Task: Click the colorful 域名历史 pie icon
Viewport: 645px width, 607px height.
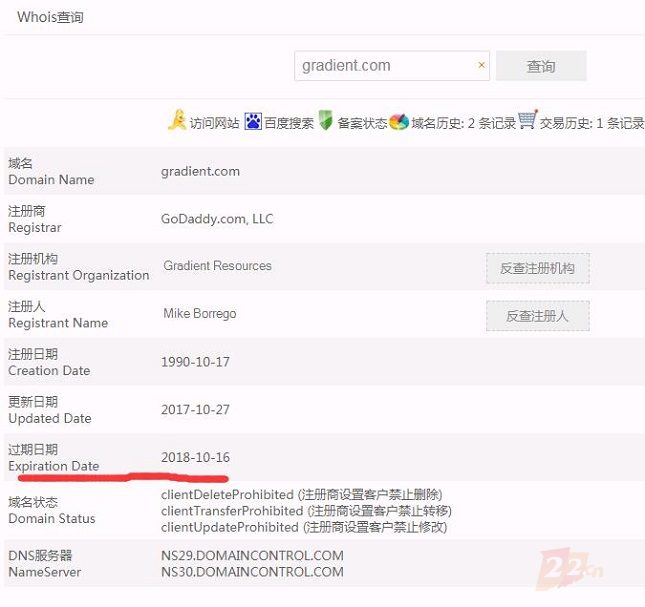Action: tap(399, 122)
